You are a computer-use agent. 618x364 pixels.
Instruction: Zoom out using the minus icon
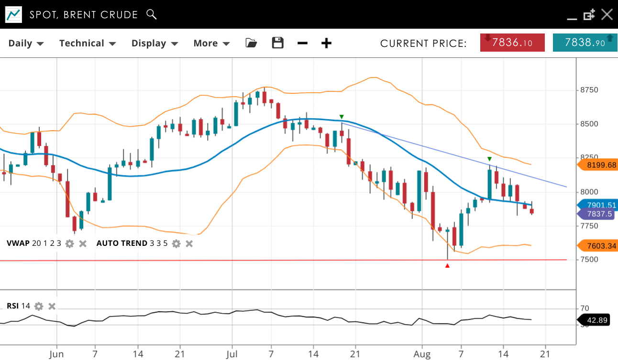(x=302, y=44)
